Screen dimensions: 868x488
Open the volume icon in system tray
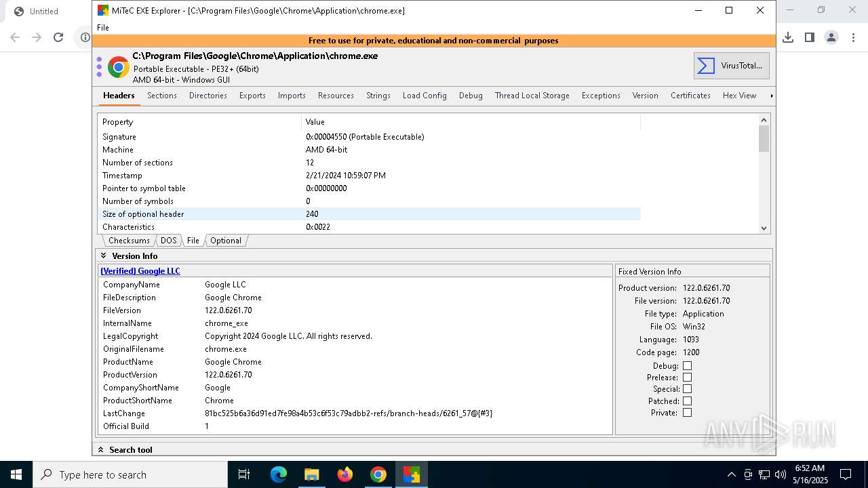[x=781, y=474]
